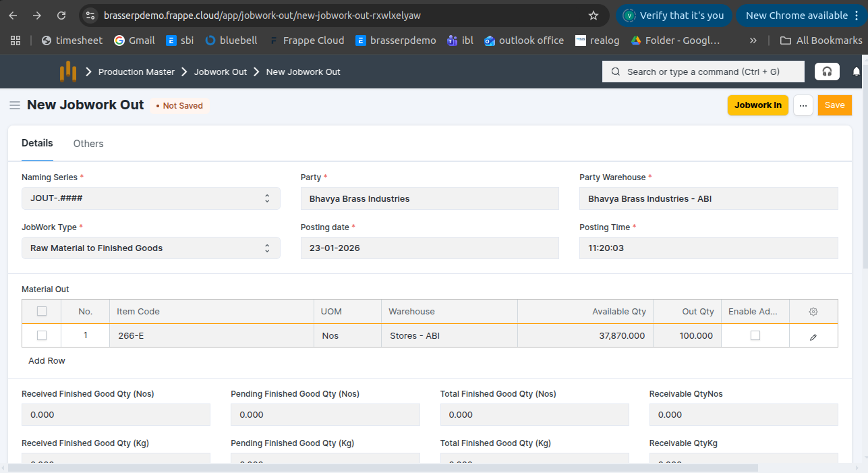
Task: Click the Jobwork In button
Action: pyautogui.click(x=757, y=105)
